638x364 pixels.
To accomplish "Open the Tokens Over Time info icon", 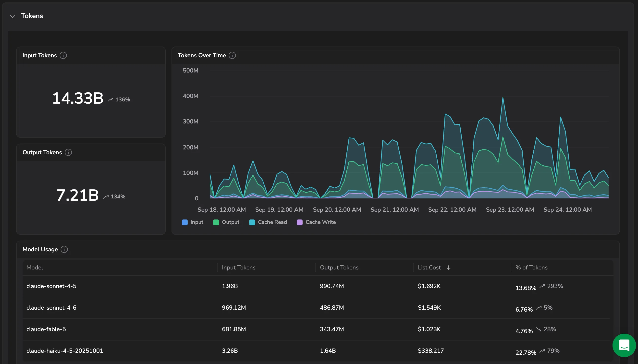I will pos(232,55).
